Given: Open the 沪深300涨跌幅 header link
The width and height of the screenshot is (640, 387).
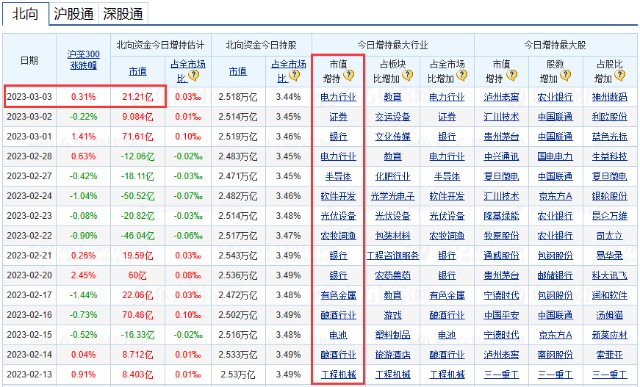Looking at the screenshot, I should (83, 60).
